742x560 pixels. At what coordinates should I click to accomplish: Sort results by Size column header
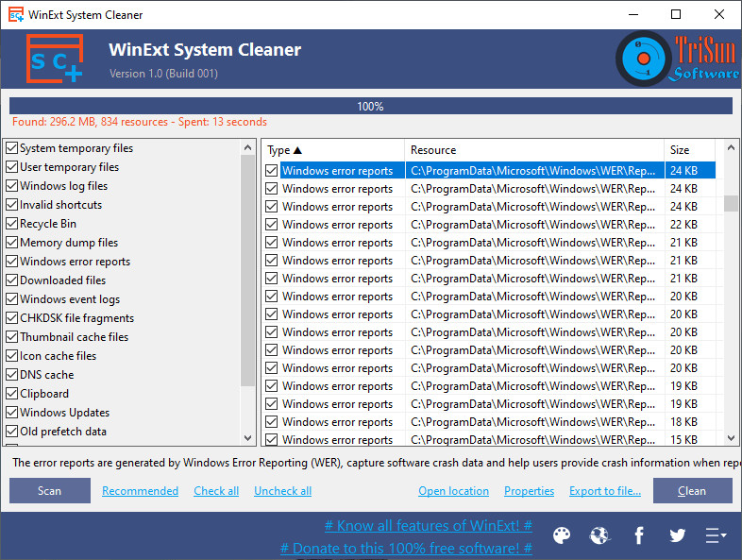[689, 150]
